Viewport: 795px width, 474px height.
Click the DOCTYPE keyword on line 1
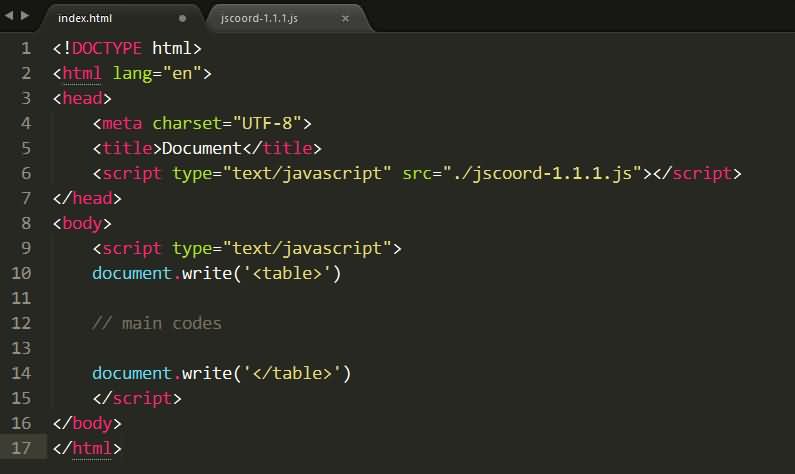tap(106, 48)
